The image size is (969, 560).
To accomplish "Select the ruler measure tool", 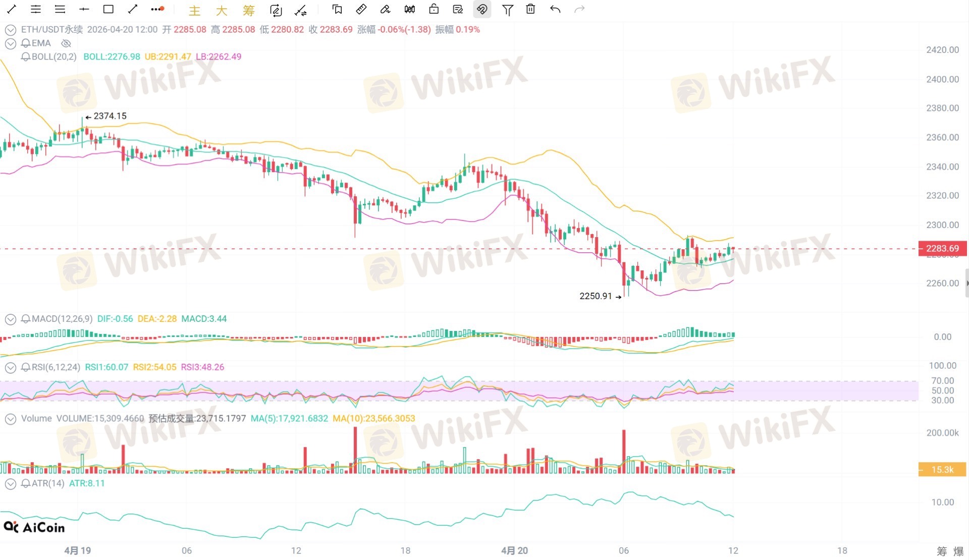I will (x=361, y=9).
